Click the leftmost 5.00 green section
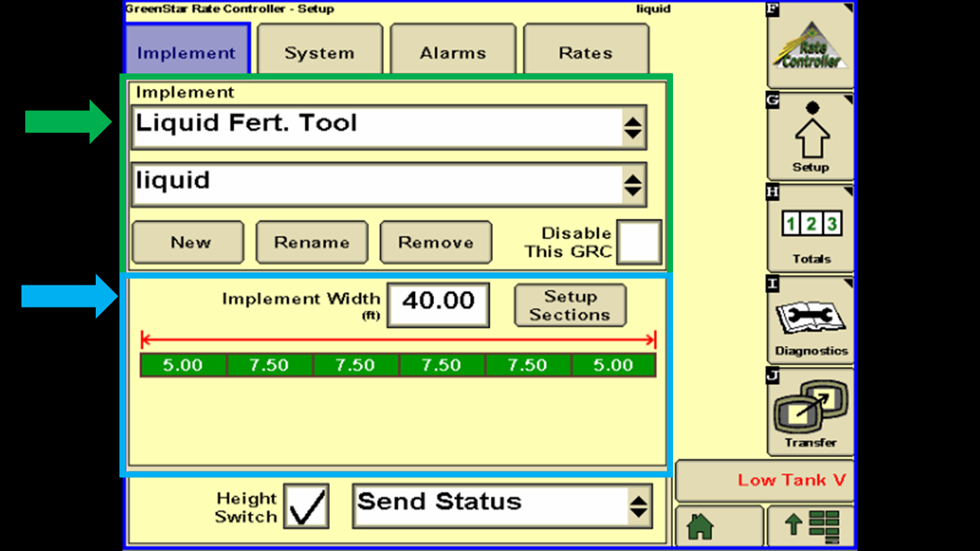Viewport: 980px width, 551px height. [x=183, y=365]
